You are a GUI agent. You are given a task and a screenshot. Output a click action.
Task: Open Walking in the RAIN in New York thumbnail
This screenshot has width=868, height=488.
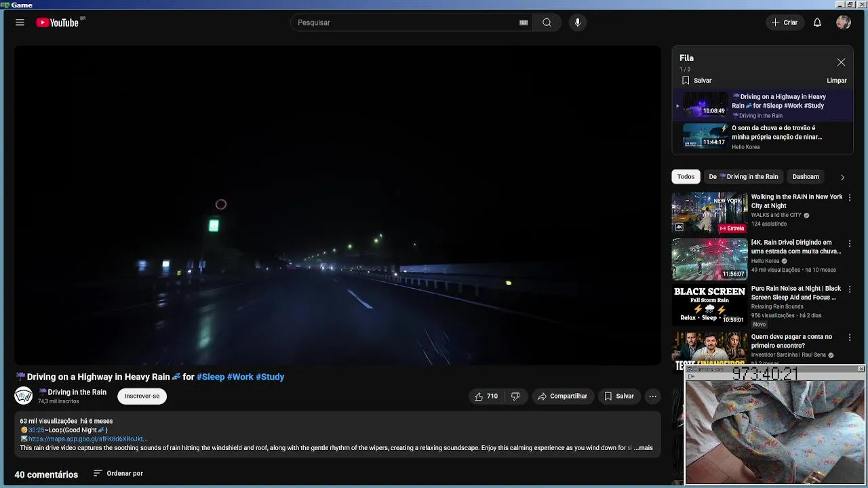pos(709,213)
